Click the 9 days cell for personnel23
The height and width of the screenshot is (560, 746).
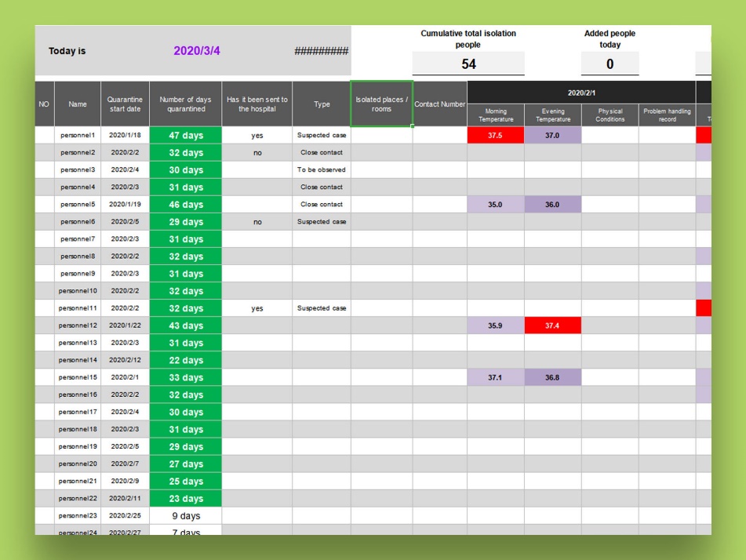coord(186,515)
